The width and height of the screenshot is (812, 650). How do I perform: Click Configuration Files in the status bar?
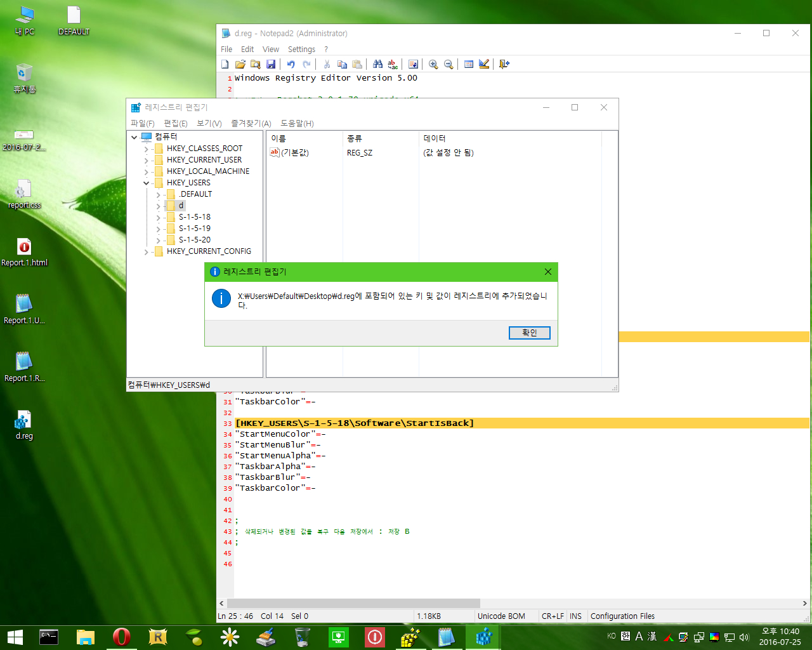pos(622,616)
